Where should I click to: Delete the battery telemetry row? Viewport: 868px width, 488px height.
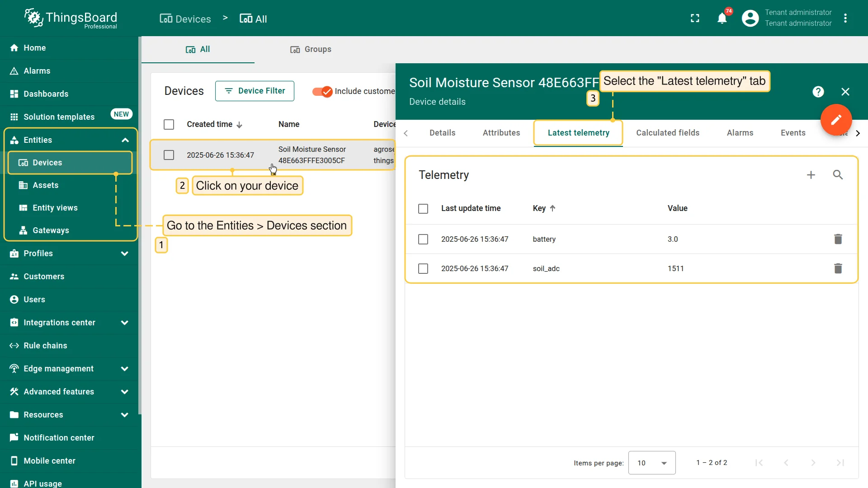click(x=838, y=239)
